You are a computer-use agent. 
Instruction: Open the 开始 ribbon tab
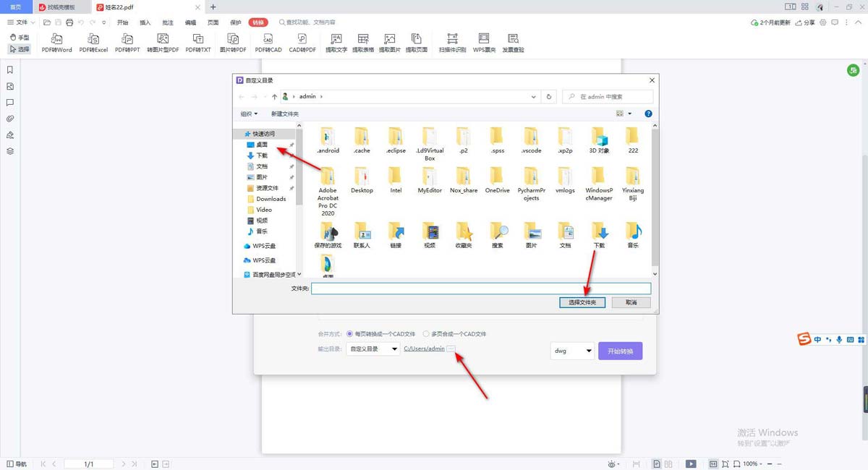point(123,22)
